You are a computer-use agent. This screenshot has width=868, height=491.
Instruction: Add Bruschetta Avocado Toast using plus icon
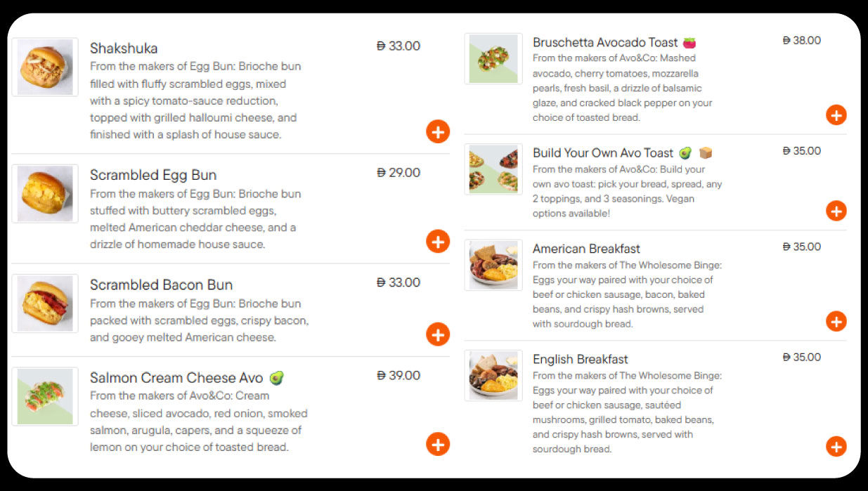[x=836, y=114]
